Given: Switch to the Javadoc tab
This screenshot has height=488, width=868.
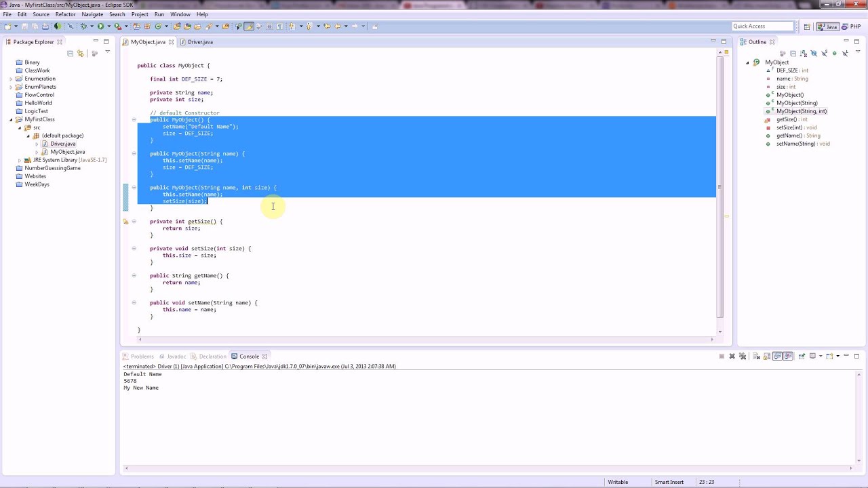Looking at the screenshot, I should (176, 357).
